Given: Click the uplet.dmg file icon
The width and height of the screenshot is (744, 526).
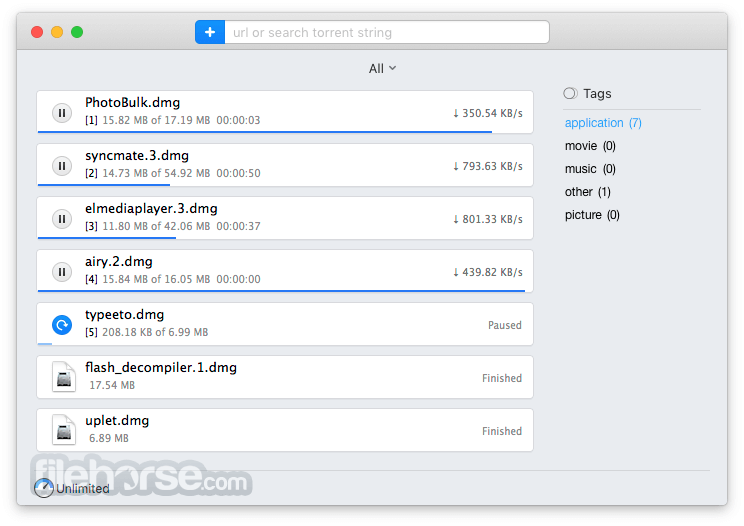Looking at the screenshot, I should (64, 430).
